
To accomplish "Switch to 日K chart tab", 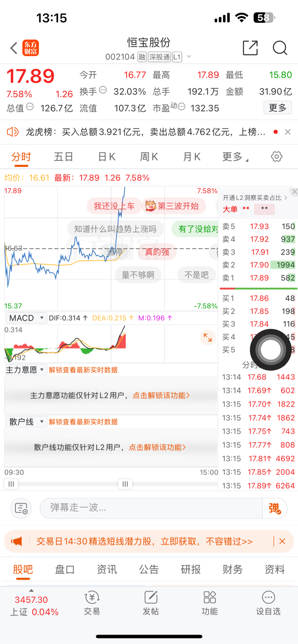I will [x=107, y=157].
